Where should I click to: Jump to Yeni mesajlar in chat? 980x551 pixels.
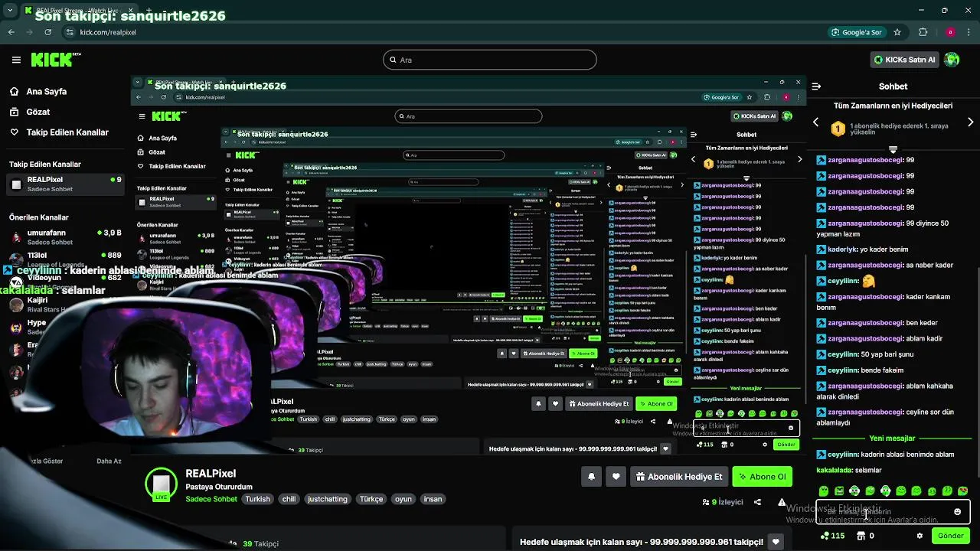[x=892, y=439]
